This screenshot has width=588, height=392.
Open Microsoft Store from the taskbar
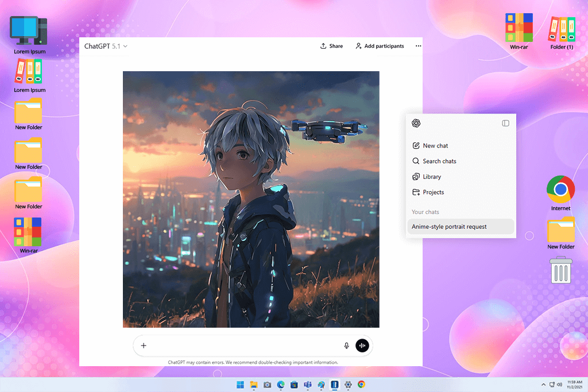point(295,385)
